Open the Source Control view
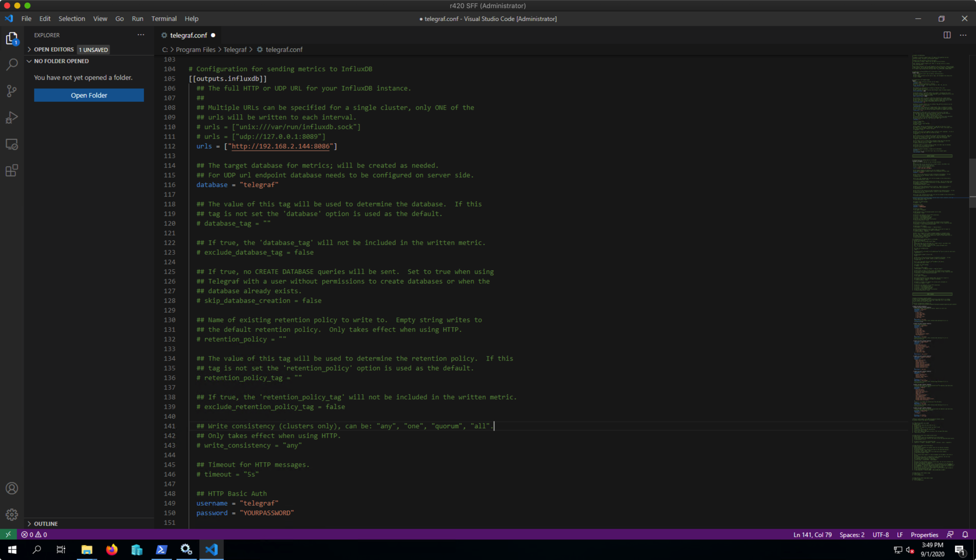The height and width of the screenshot is (560, 976). pos(12,91)
